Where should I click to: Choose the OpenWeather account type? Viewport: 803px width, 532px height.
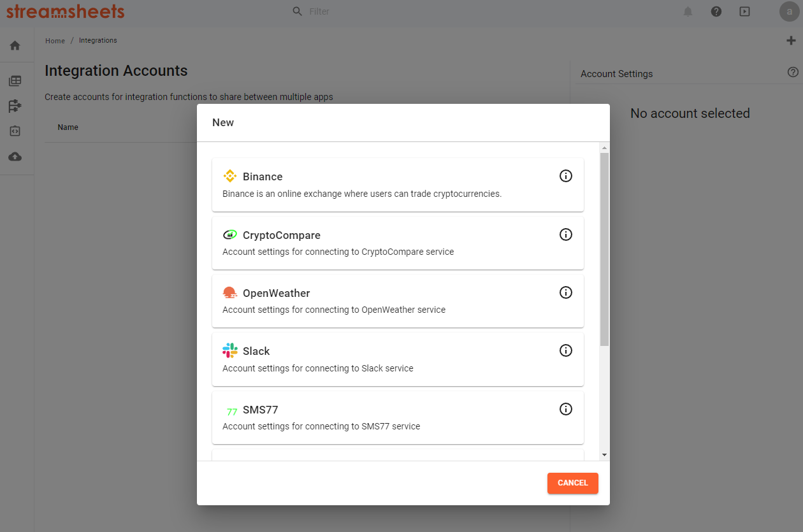(x=398, y=301)
